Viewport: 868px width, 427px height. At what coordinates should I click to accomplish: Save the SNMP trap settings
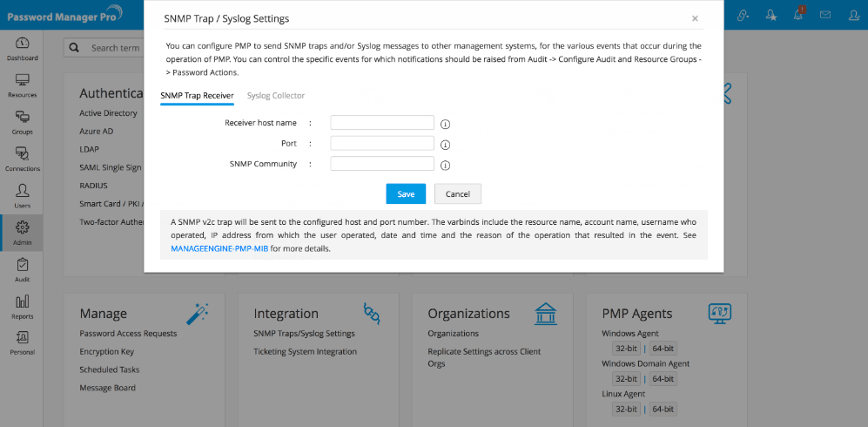[406, 193]
